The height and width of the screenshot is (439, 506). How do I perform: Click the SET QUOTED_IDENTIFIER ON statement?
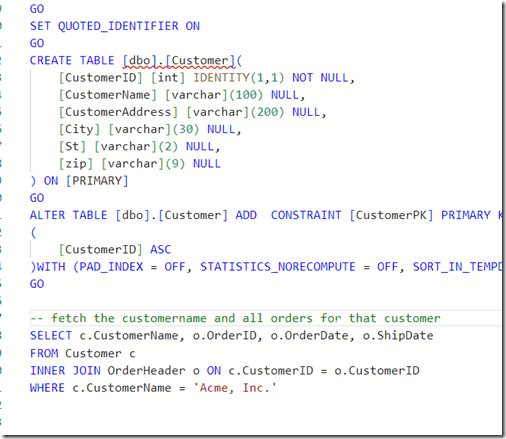coord(115,26)
